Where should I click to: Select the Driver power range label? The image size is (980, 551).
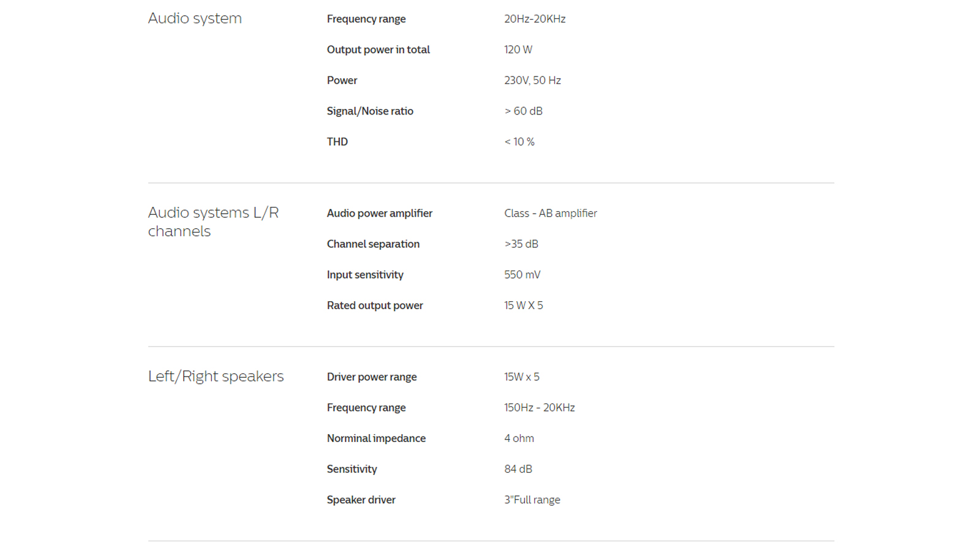point(372,377)
